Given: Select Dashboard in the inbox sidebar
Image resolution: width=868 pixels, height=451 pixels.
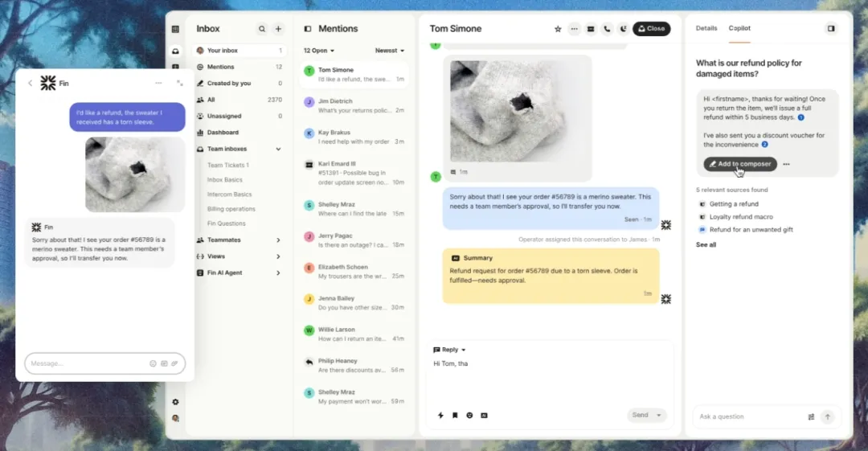Looking at the screenshot, I should tap(223, 133).
